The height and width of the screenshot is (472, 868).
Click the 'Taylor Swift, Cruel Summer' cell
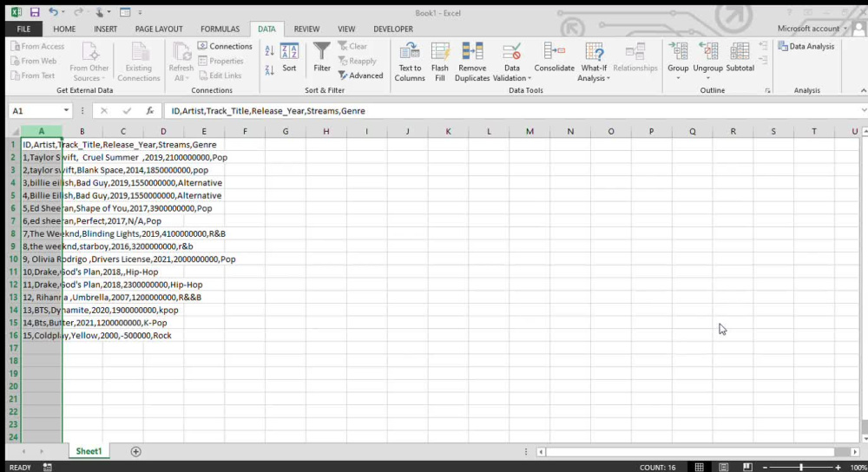pos(42,157)
